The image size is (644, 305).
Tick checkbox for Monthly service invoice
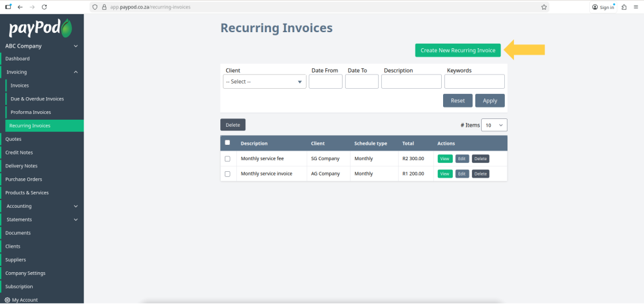coord(227,174)
